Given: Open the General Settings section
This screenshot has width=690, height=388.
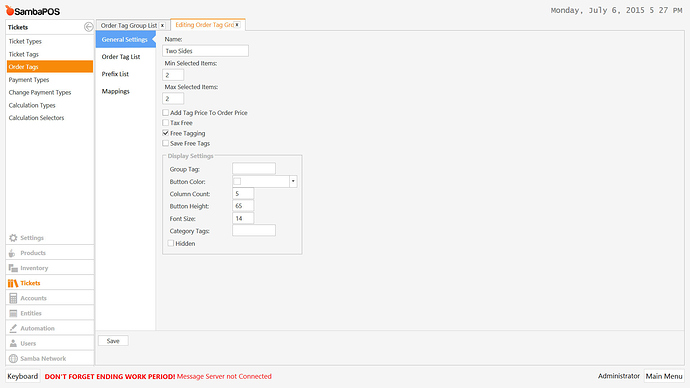Looking at the screenshot, I should point(125,40).
